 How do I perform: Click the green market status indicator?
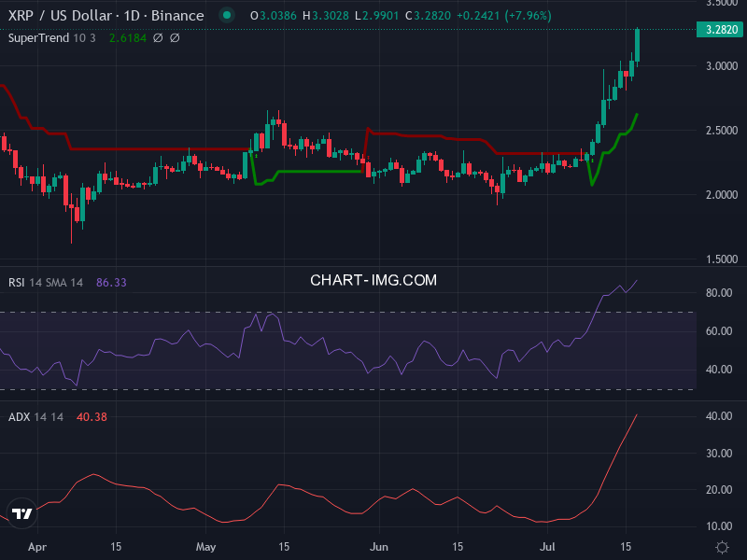(x=227, y=15)
